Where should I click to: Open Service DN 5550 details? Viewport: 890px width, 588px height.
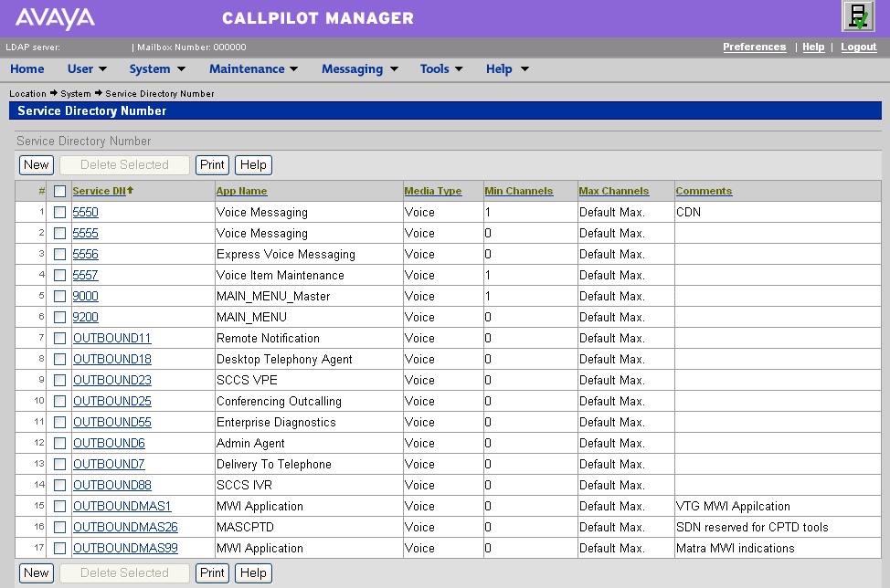click(86, 213)
